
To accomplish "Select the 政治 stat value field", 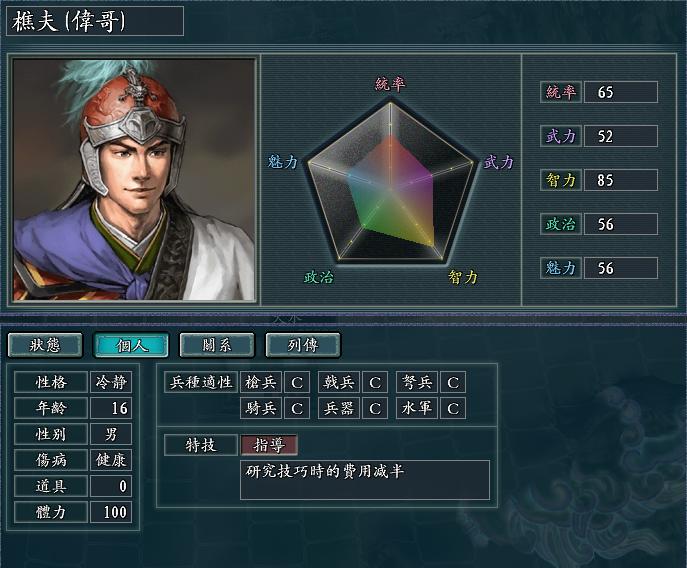I will pyautogui.click(x=621, y=224).
